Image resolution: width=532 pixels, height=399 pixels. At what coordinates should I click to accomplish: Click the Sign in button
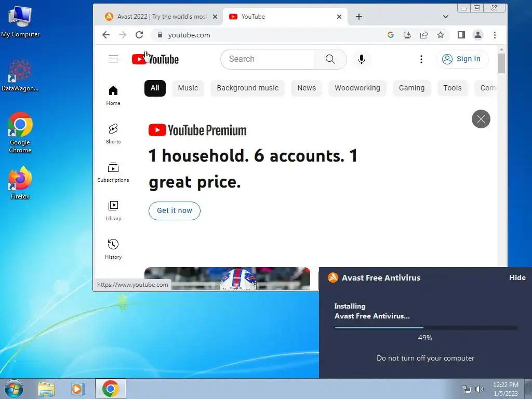pyautogui.click(x=462, y=59)
